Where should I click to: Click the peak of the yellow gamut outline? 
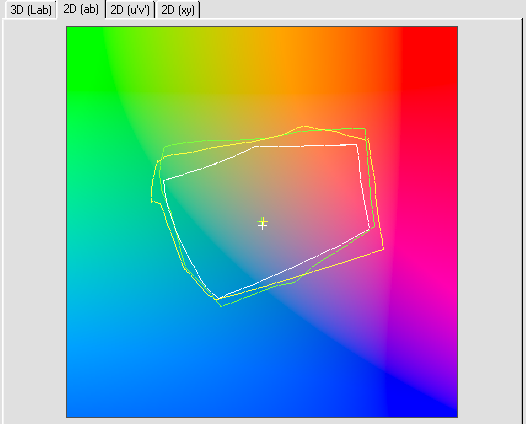304,126
